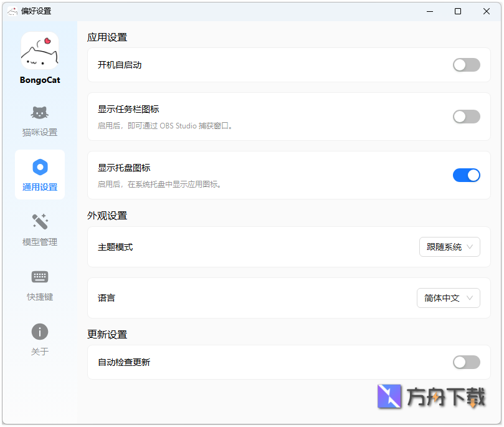Open the 主题模式 dropdown showing 跟随系统
The width and height of the screenshot is (504, 427).
[449, 247]
